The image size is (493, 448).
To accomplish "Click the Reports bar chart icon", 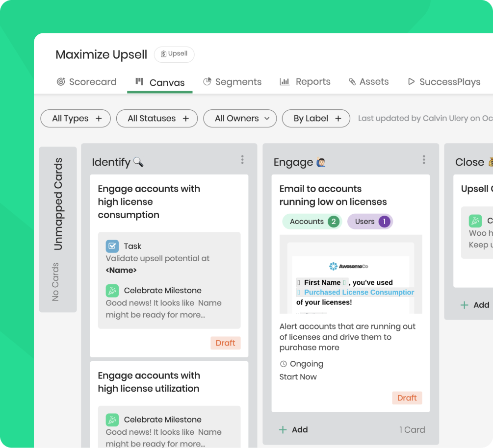I will (285, 82).
